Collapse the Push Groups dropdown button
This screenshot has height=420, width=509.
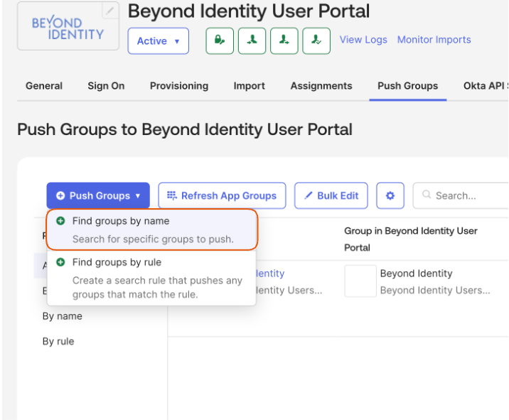[x=98, y=195]
